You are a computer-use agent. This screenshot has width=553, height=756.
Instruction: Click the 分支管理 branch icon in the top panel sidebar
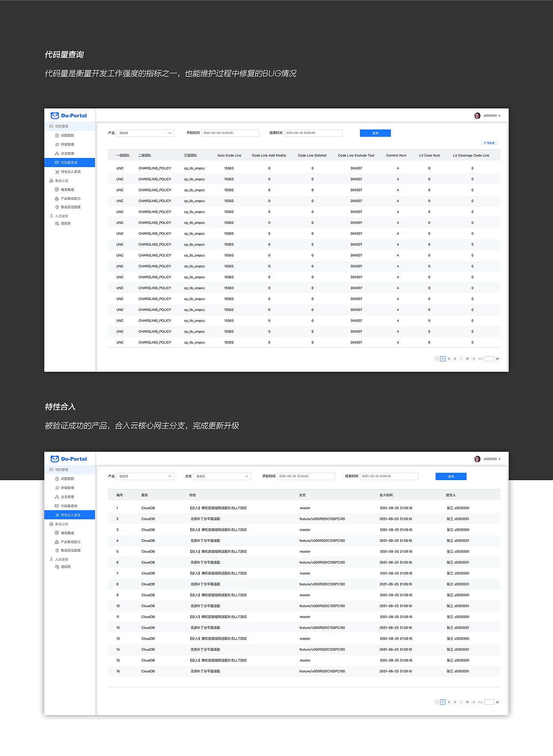click(57, 154)
